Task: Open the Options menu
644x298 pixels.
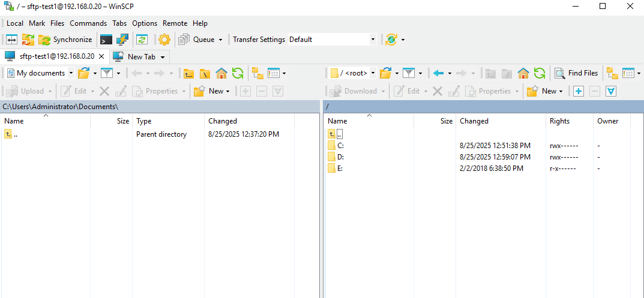Action: [x=145, y=23]
